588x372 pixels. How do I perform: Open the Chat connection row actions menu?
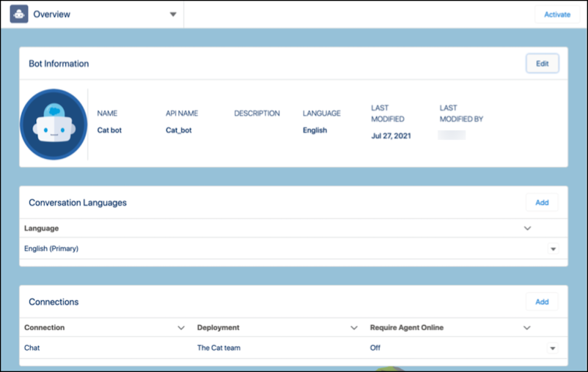tap(552, 349)
